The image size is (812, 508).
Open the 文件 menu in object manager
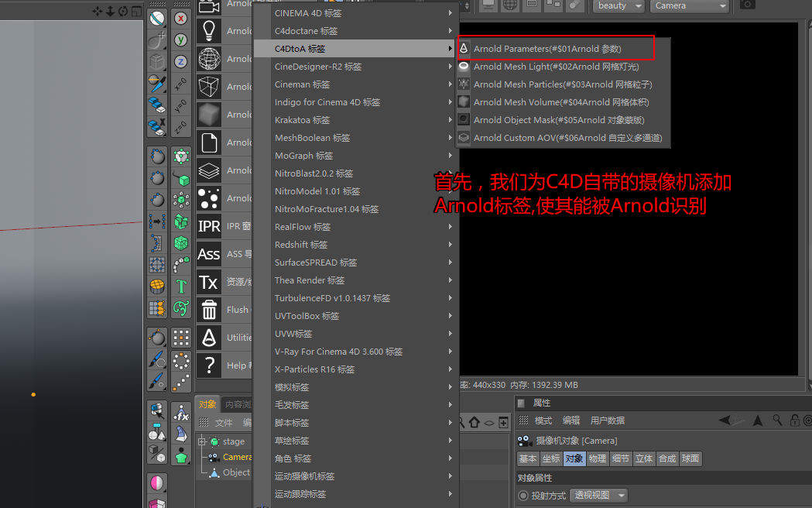(x=224, y=423)
